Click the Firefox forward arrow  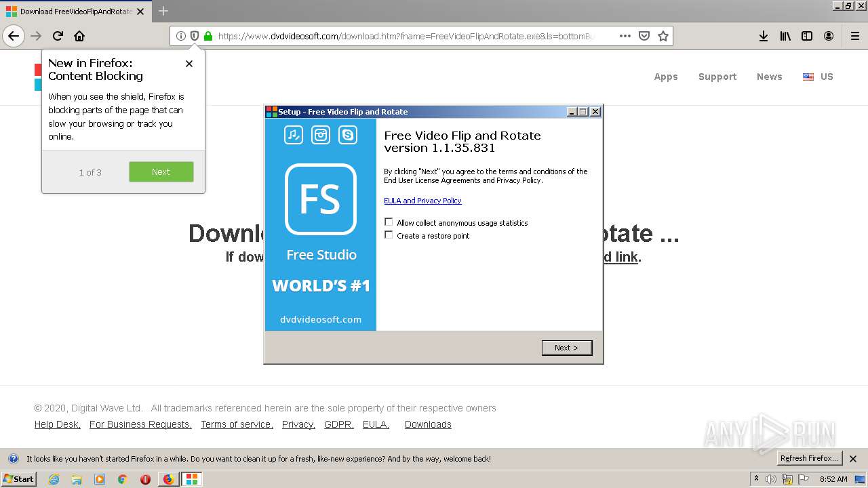tap(36, 36)
